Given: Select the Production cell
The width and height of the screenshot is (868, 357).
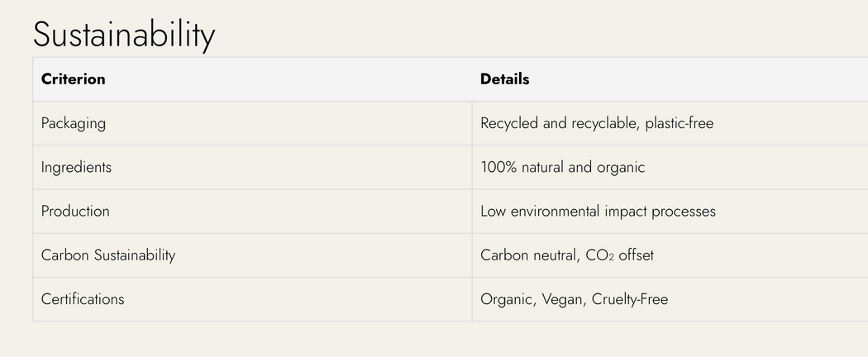Looking at the screenshot, I should coord(75,211).
